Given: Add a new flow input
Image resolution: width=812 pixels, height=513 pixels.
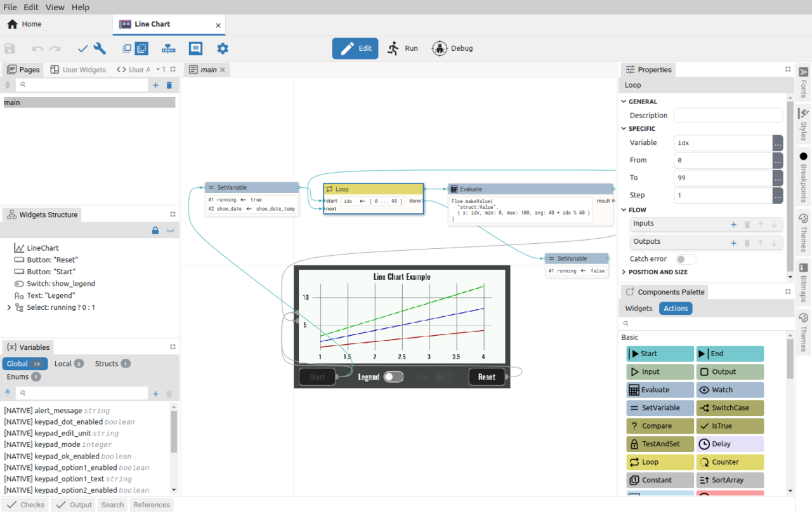Looking at the screenshot, I should click(x=733, y=224).
